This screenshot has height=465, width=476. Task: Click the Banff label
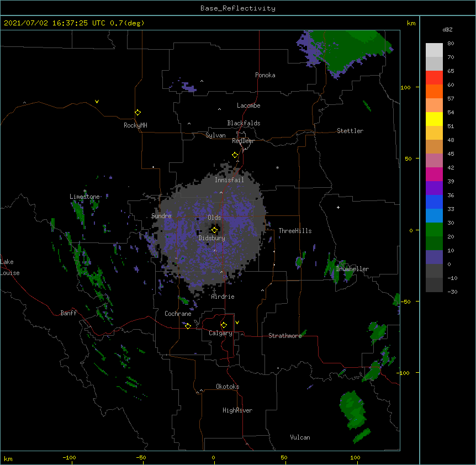[x=68, y=313]
